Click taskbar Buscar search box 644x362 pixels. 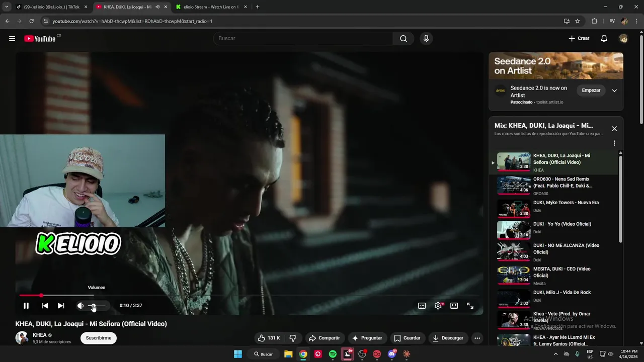tap(264, 354)
